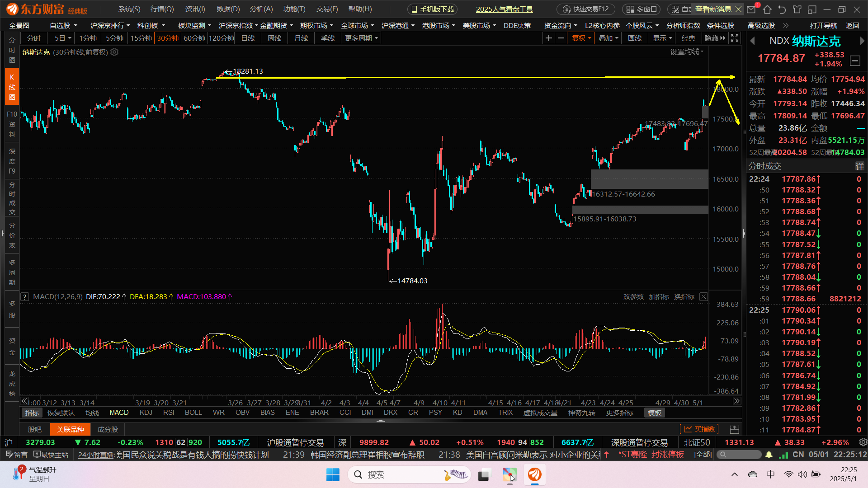Open the skin theme shirt icon

pyautogui.click(x=797, y=9)
